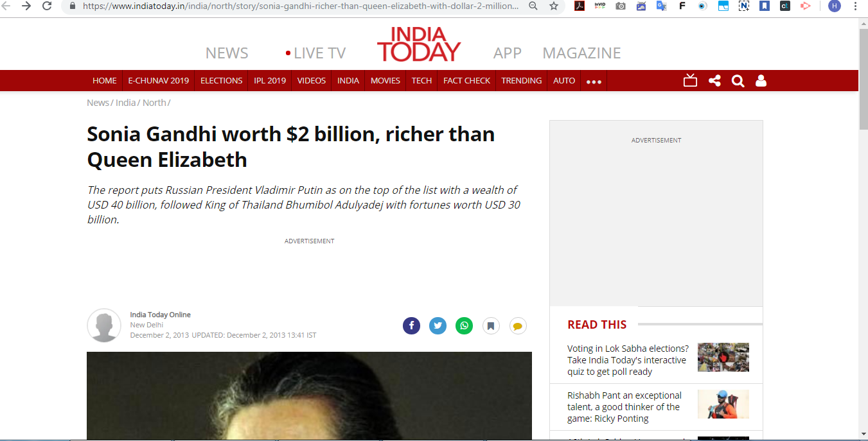Click the Lok Sabha quiz thumbnail

[x=723, y=357]
